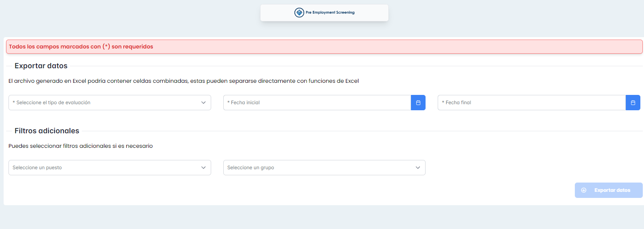Click the asterisk in the alert banner text
The image size is (644, 229).
tap(106, 46)
